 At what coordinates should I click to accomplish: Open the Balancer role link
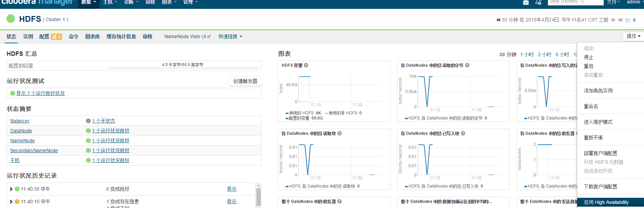[20, 121]
